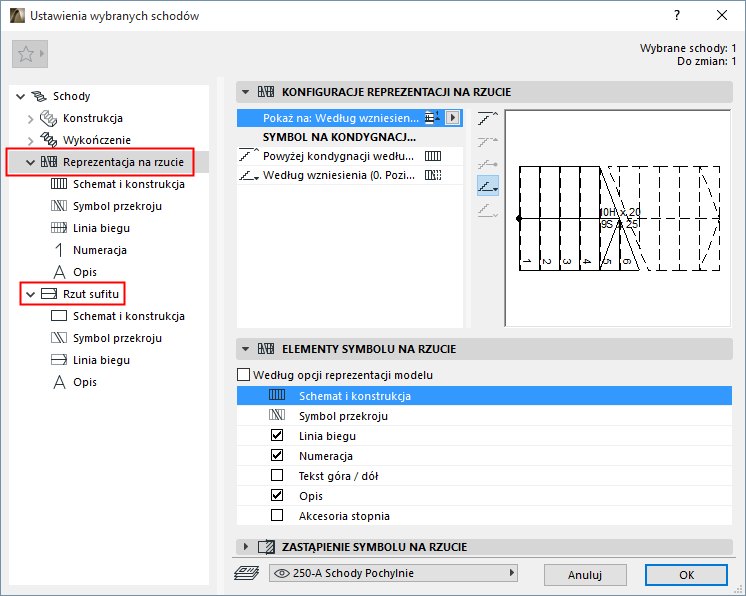Select Powyżej kondygnacji według row

(x=350, y=156)
